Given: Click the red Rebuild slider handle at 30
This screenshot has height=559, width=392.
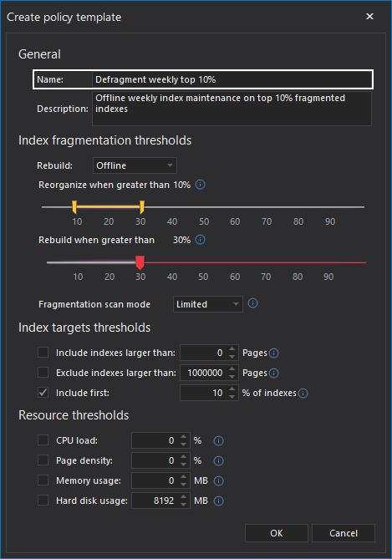Looking at the screenshot, I should (140, 262).
